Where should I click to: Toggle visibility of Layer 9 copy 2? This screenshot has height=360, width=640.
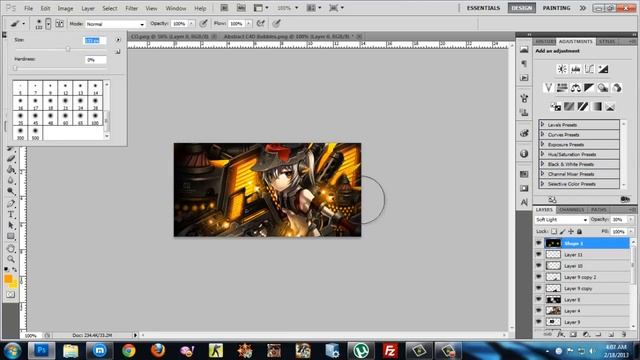(x=538, y=277)
